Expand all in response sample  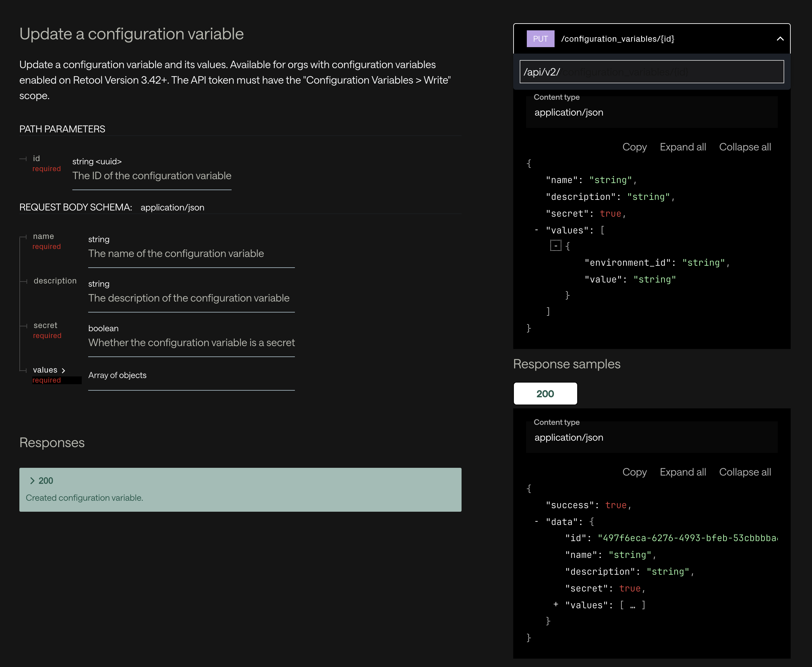pyautogui.click(x=683, y=472)
